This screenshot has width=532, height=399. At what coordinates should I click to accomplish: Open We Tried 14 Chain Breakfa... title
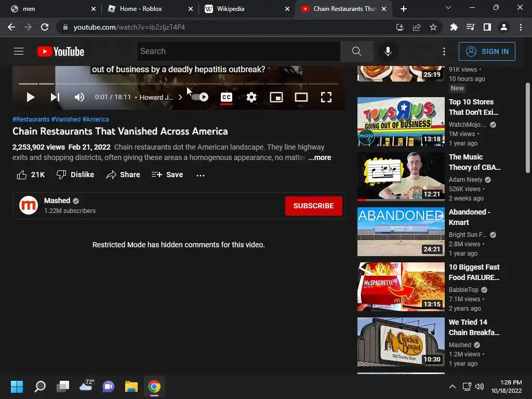click(474, 327)
